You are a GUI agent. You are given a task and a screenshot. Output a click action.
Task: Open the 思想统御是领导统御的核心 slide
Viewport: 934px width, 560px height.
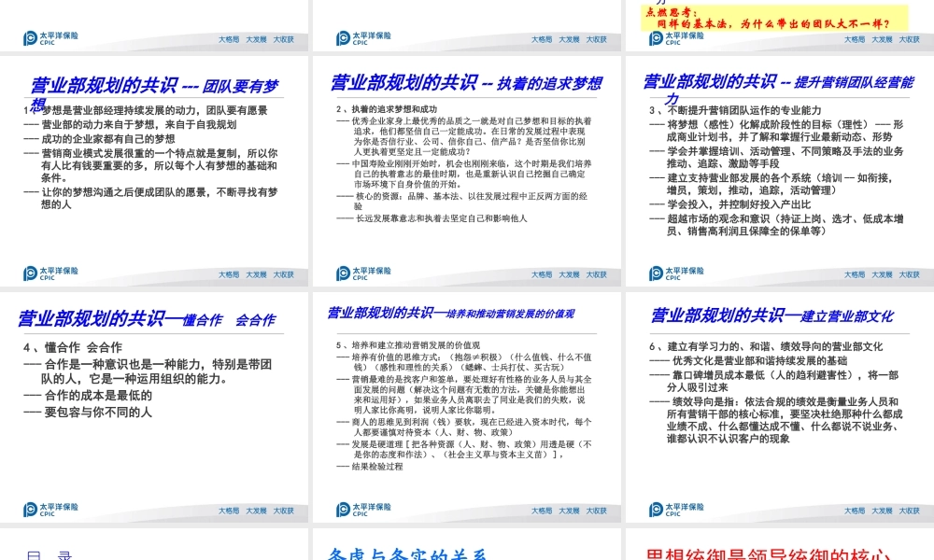point(780,544)
